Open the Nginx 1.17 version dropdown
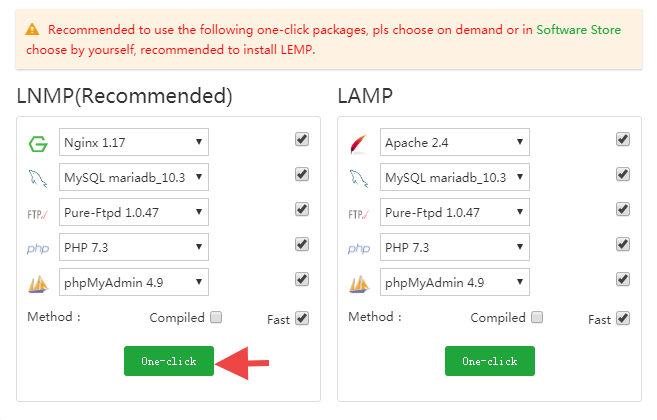 click(134, 142)
